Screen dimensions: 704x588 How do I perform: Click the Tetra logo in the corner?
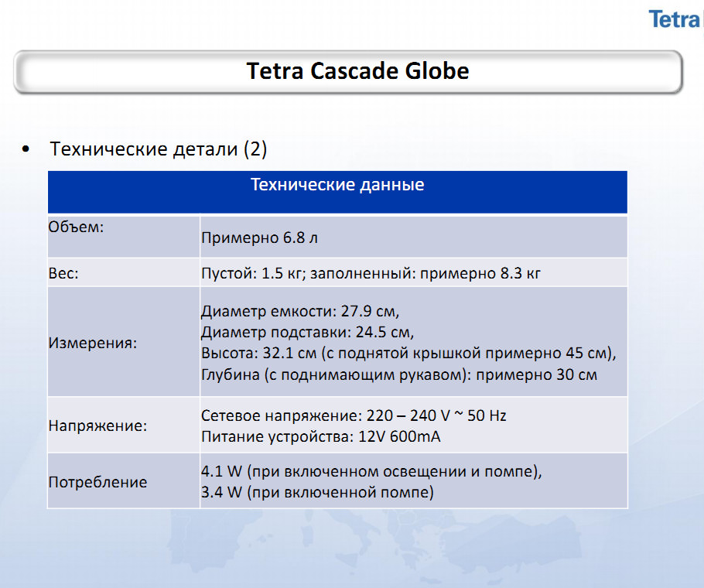[676, 19]
